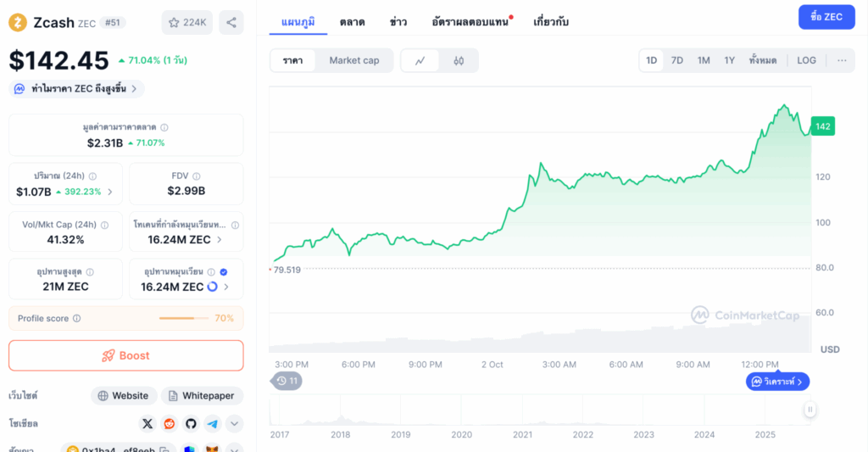The width and height of the screenshot is (868, 452).
Task: Open the ข่าว tab
Action: (398, 22)
